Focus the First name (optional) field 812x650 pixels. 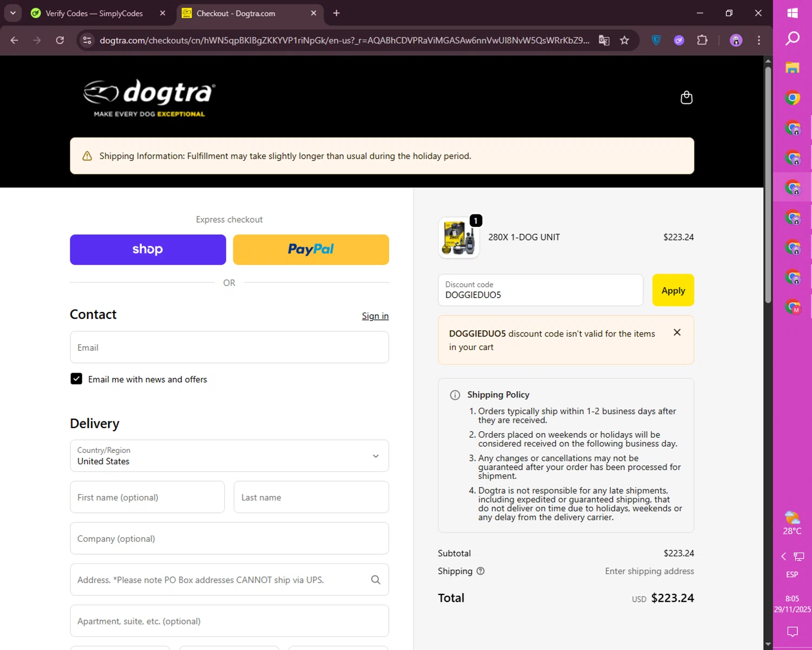point(147,497)
